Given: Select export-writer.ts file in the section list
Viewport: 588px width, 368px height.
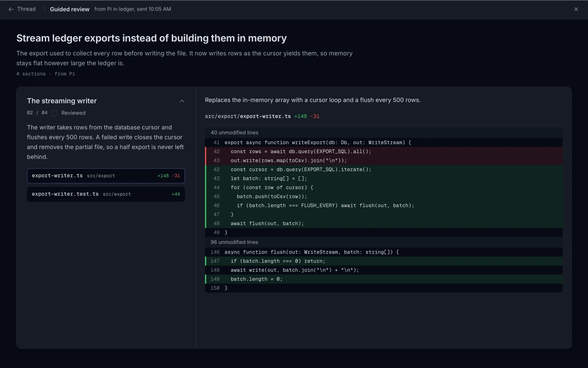Looking at the screenshot, I should point(106,176).
